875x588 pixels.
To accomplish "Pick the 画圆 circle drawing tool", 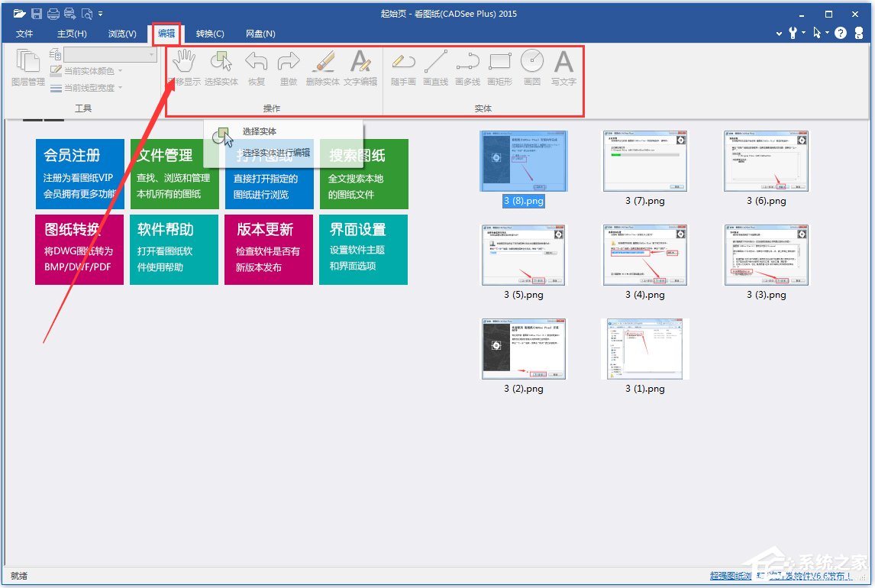I will [x=532, y=67].
